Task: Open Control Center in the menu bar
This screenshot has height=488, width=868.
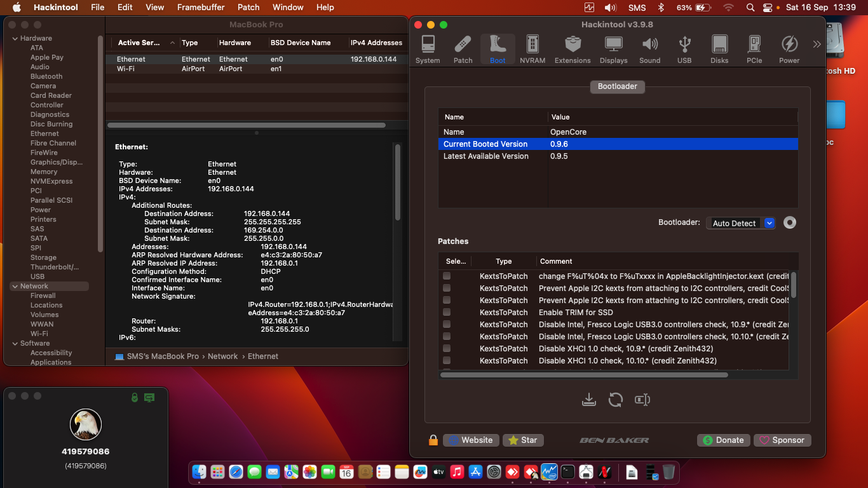Action: click(x=768, y=8)
